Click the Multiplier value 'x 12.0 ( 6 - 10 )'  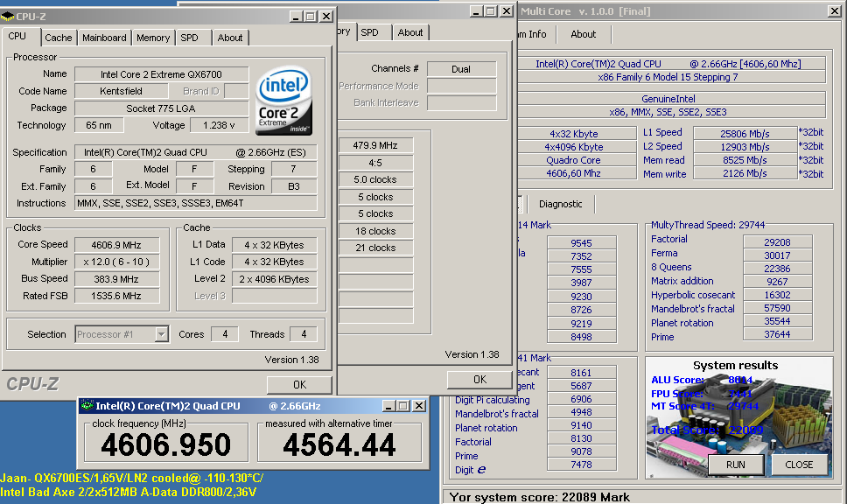[x=116, y=262]
